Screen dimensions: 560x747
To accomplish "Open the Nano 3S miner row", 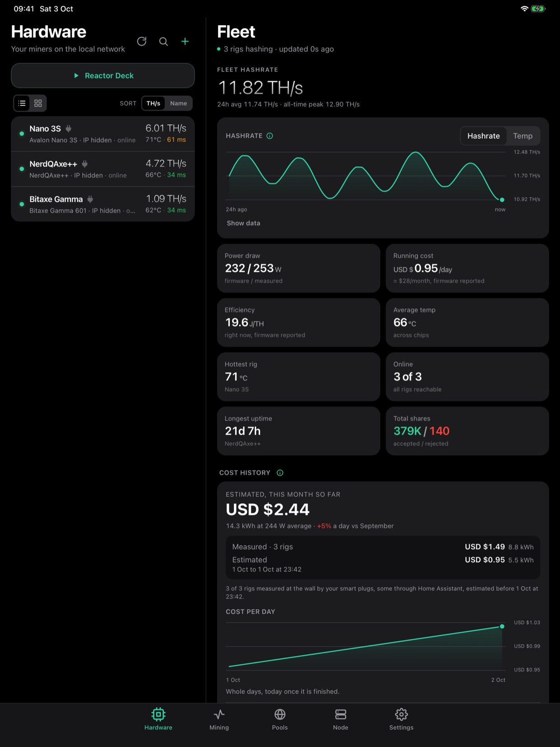I will pos(103,134).
